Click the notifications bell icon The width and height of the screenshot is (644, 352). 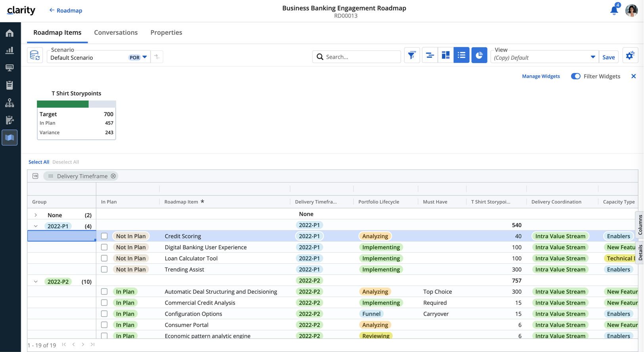[614, 11]
